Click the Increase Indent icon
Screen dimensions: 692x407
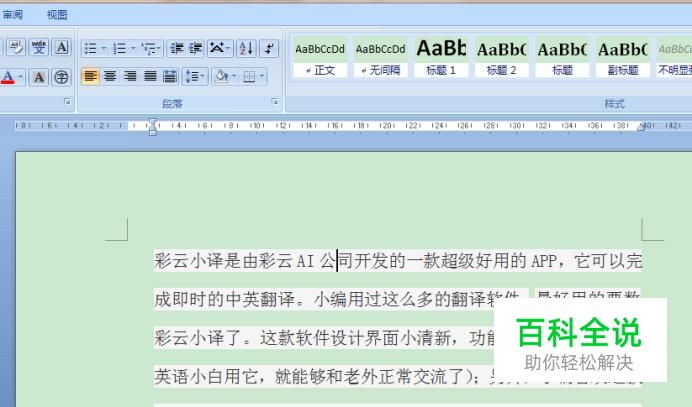pos(196,48)
